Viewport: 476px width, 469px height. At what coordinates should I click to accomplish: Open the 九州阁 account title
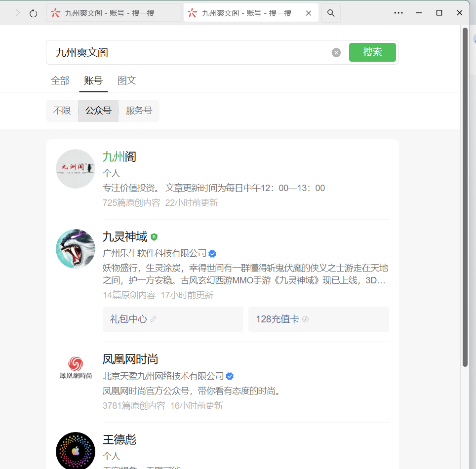(119, 157)
